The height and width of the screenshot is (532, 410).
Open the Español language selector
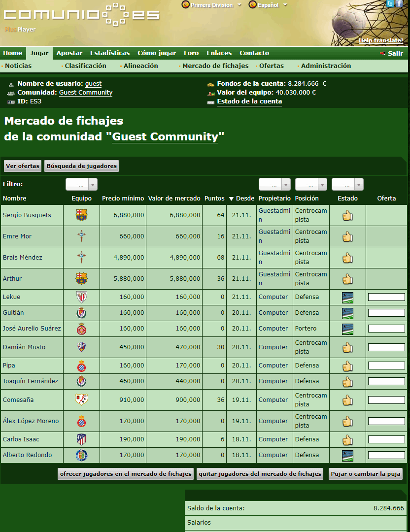[x=268, y=5]
